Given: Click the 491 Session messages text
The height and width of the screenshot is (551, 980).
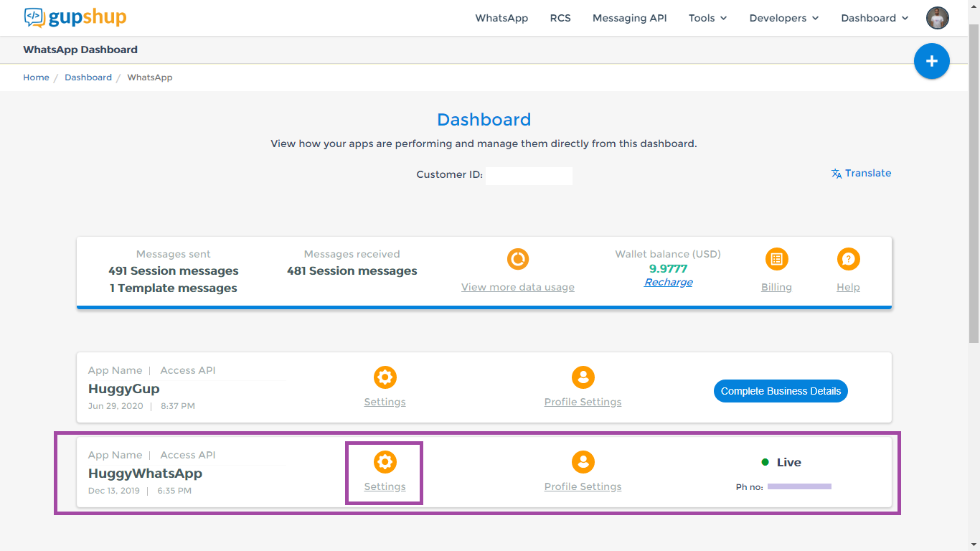Looking at the screenshot, I should (x=174, y=271).
